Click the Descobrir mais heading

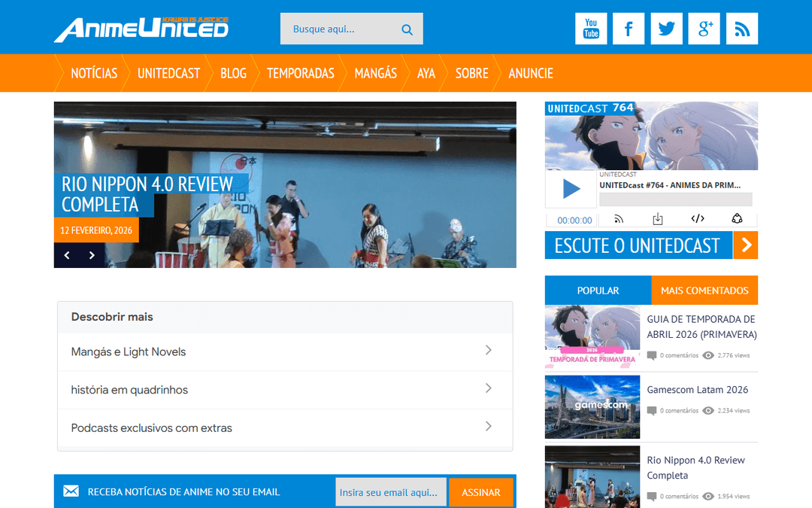pos(112,317)
